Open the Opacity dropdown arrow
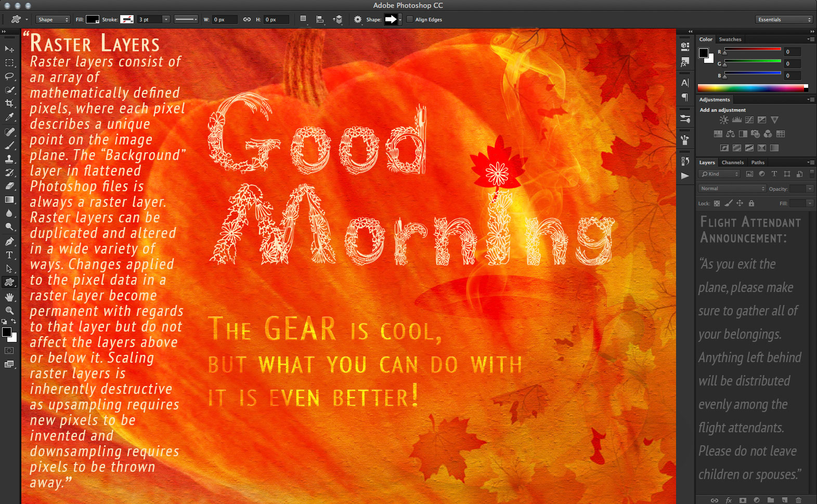Screen dimensions: 817x504 point(810,189)
